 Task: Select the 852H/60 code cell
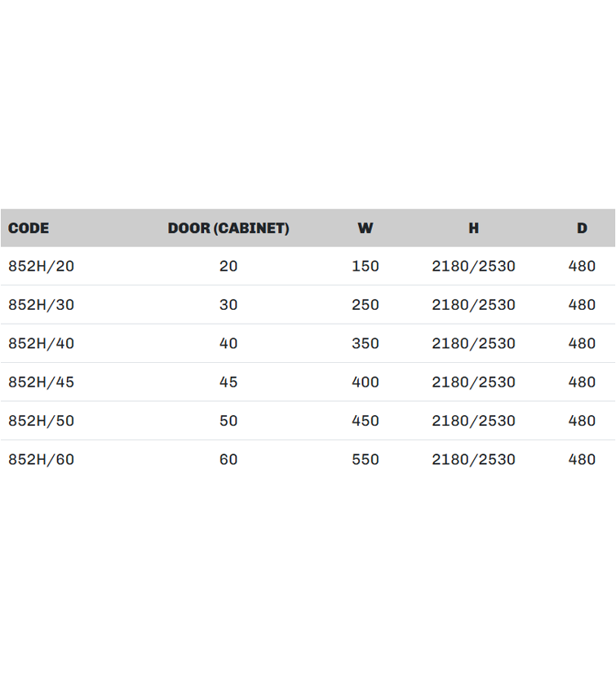[x=41, y=459]
